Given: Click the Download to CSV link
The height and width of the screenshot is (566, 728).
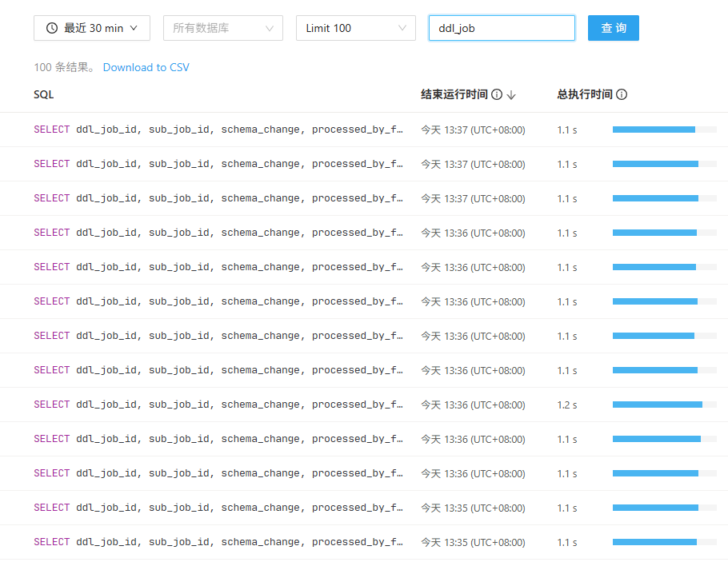Looking at the screenshot, I should [146, 67].
